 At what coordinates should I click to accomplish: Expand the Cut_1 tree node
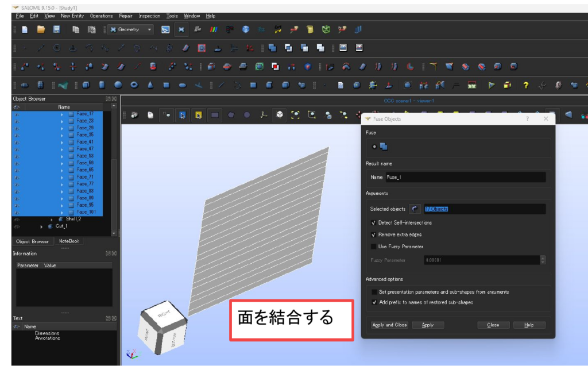click(41, 226)
